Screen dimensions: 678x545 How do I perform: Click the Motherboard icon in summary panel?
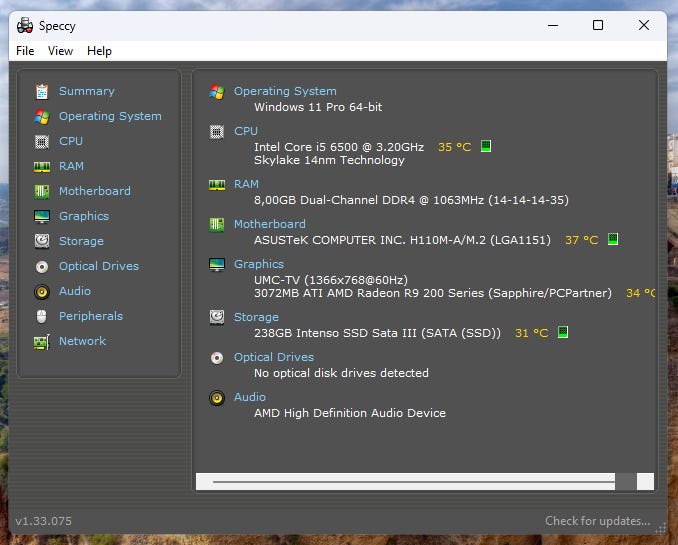tap(217, 224)
